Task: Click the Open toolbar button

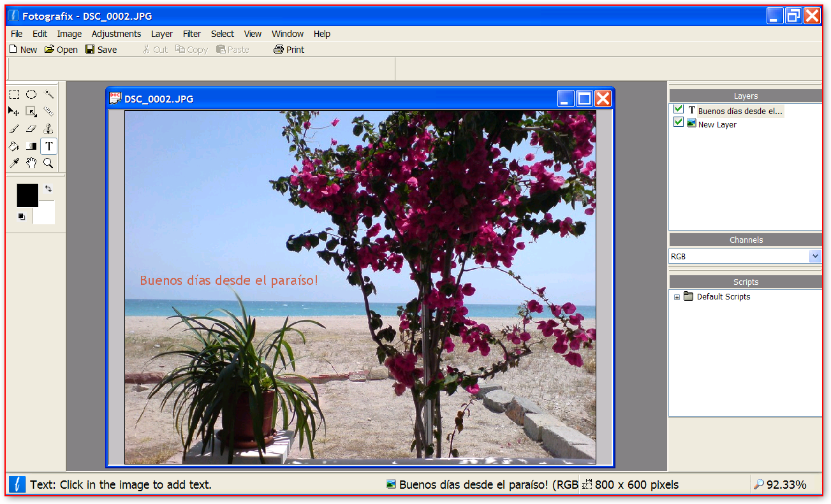Action: click(x=61, y=50)
